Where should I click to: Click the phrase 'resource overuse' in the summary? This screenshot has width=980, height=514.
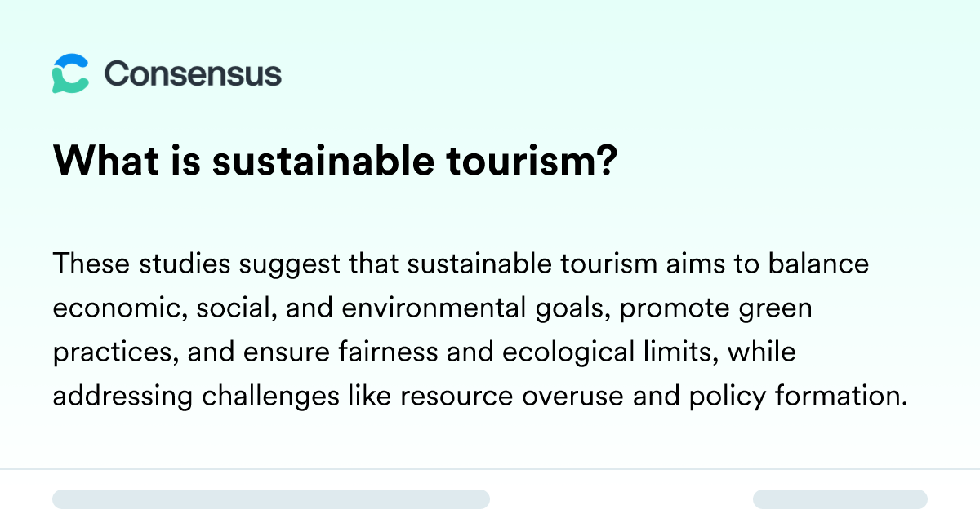point(513,397)
